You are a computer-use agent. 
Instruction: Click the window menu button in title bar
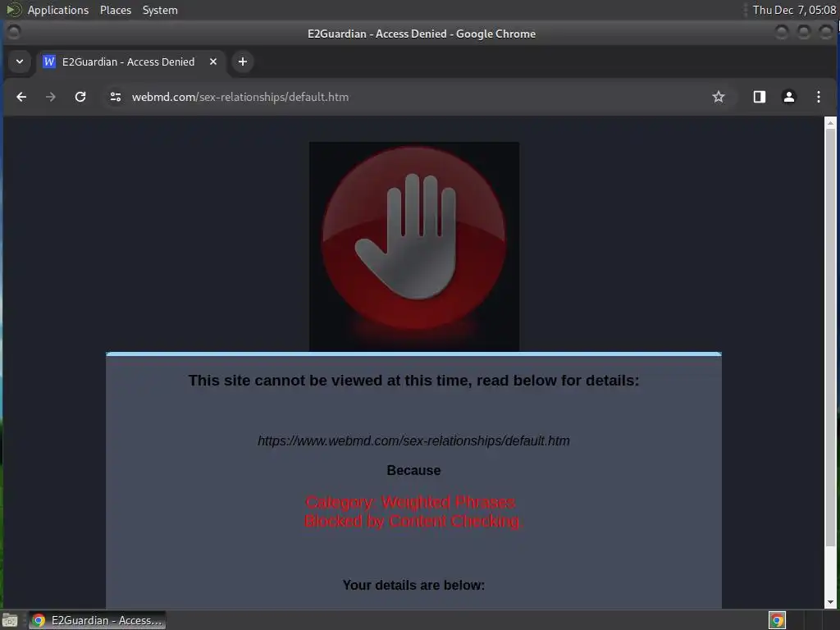(x=14, y=33)
